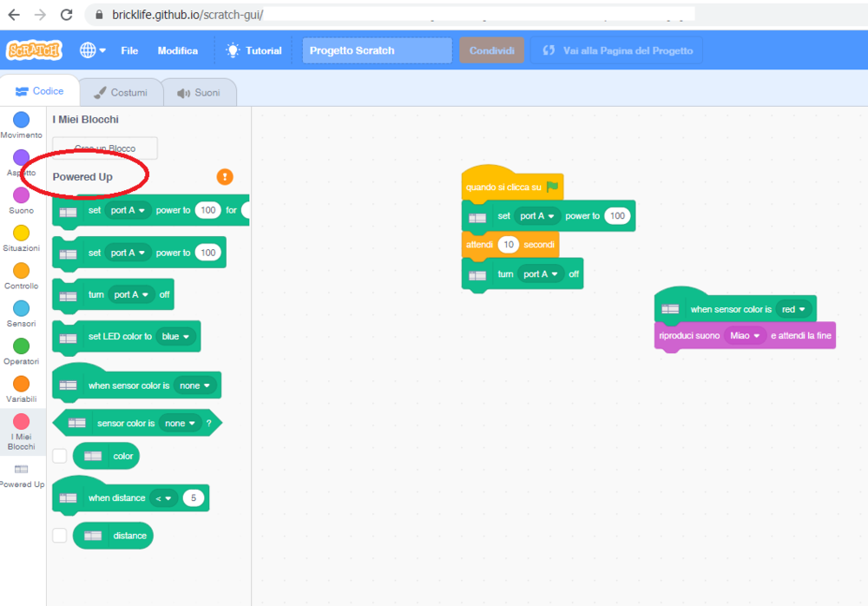
Task: Click the Crea un Blocco button
Action: [x=105, y=148]
